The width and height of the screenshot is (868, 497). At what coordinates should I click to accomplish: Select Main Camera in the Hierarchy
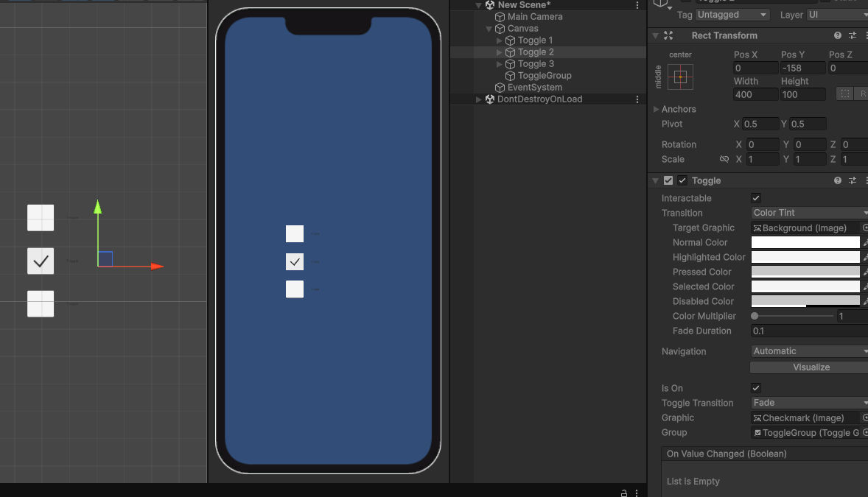pyautogui.click(x=535, y=17)
